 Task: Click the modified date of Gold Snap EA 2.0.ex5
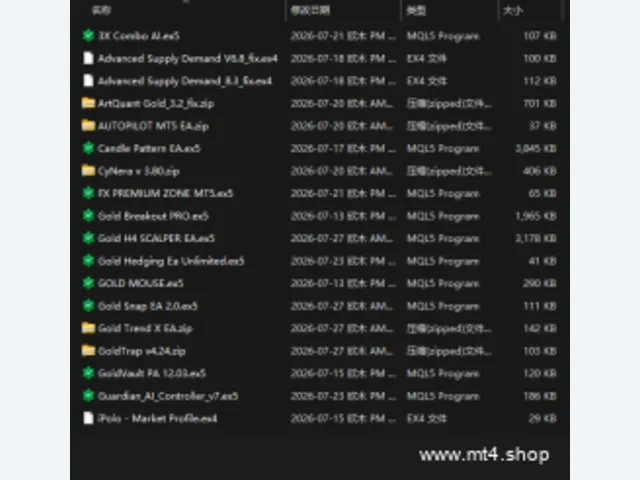(342, 306)
